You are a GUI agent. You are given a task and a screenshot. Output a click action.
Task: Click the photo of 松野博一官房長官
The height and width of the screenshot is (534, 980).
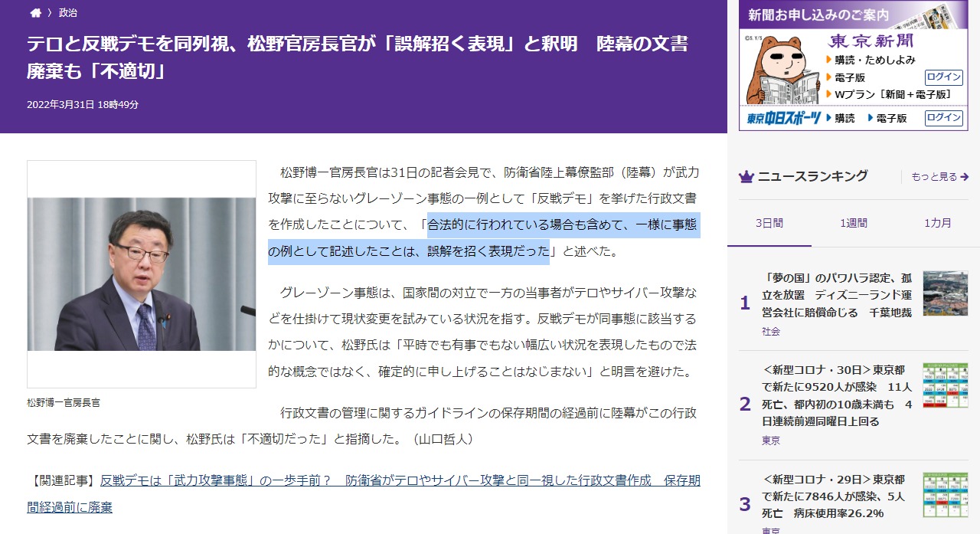[x=142, y=274]
